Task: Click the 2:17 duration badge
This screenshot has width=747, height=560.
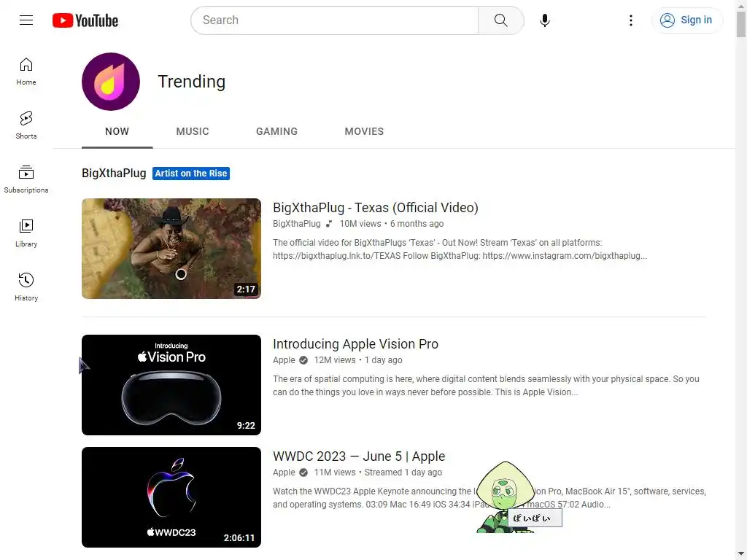Action: (246, 289)
